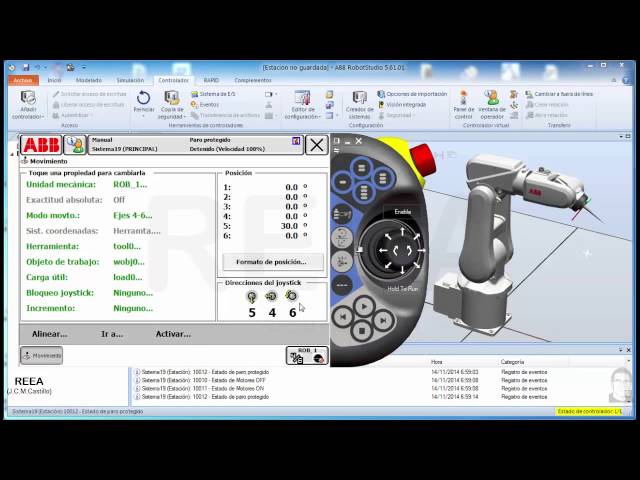
Task: Click Estado de Motores ON log entry
Action: [203, 389]
